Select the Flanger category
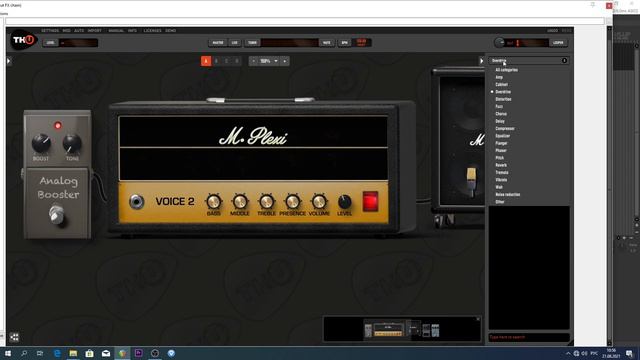Viewport: 640px width, 360px height. (x=501, y=143)
